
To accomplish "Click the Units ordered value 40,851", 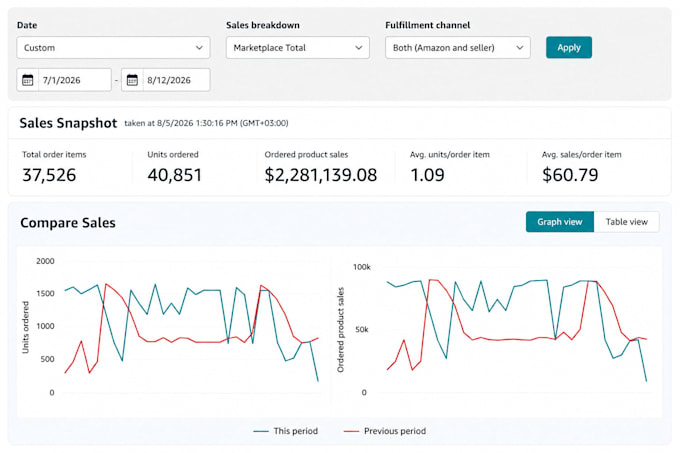I will pos(174,175).
